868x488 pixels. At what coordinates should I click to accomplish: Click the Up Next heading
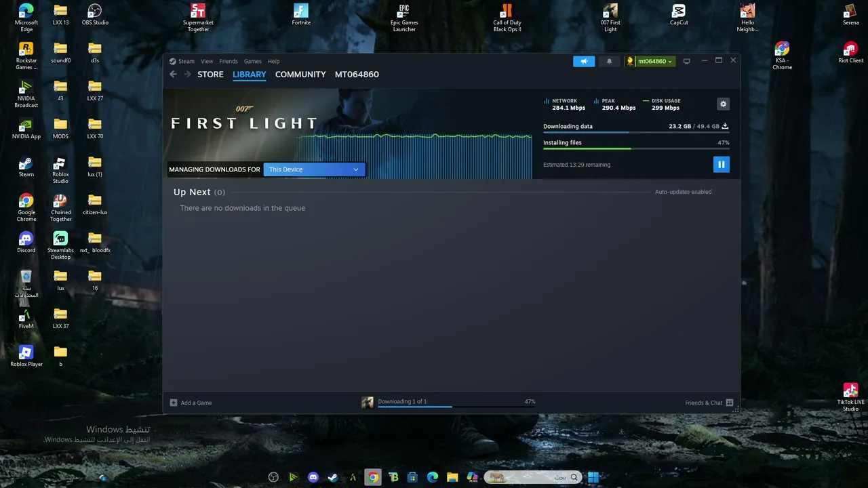pos(192,192)
